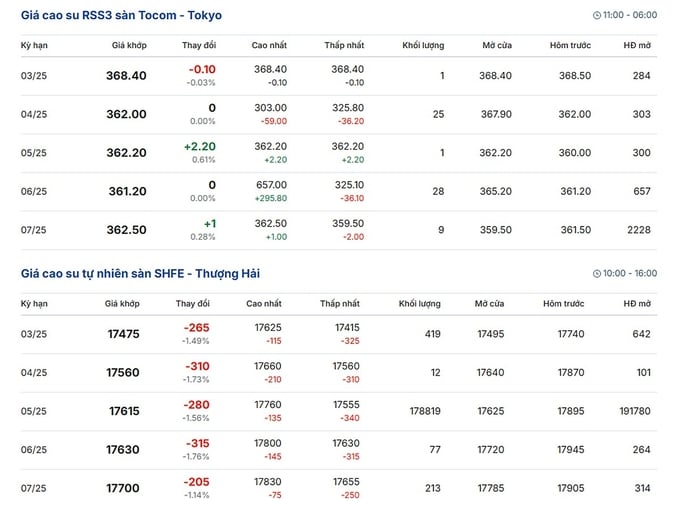Click the Tocom 03/25 row price 368.40

(126, 75)
